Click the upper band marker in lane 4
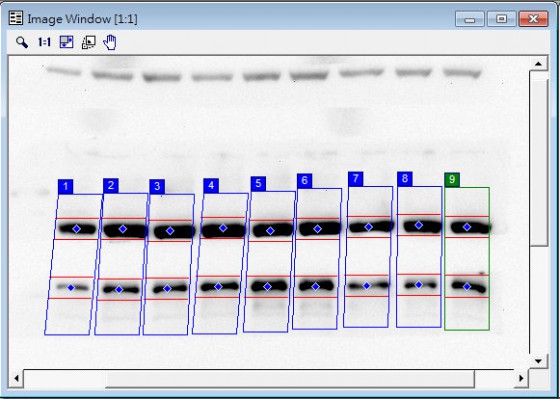This screenshot has width=560, height=399. 223,228
